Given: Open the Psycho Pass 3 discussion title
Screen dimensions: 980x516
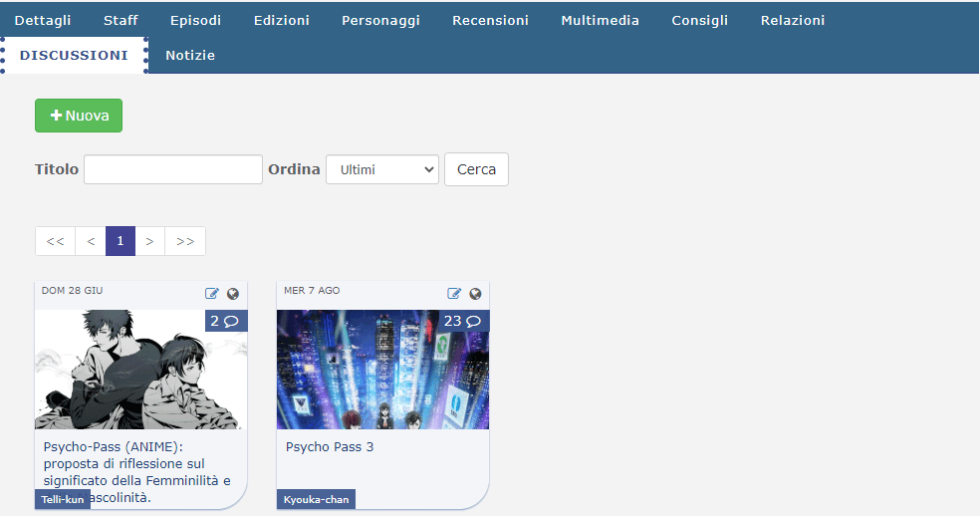Looking at the screenshot, I should click(330, 447).
